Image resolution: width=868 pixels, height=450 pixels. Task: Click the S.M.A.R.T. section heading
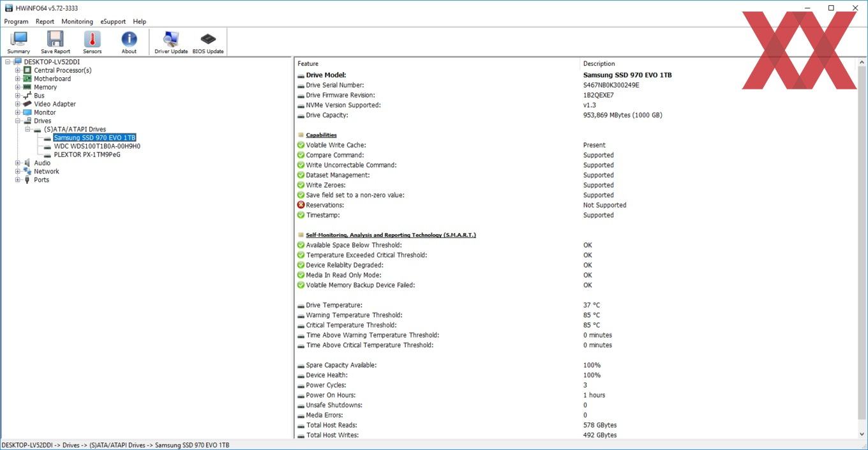tap(391, 235)
